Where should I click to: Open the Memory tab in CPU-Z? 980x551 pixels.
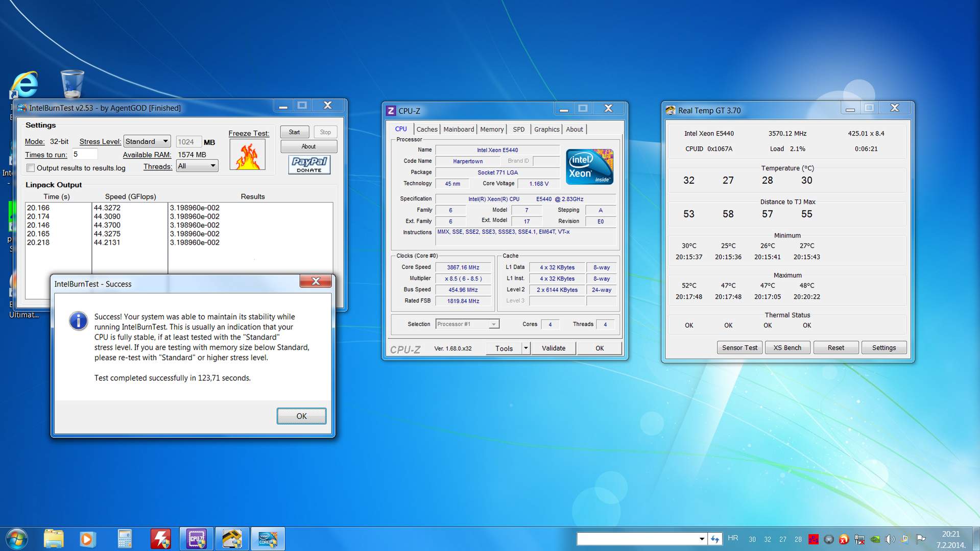491,129
